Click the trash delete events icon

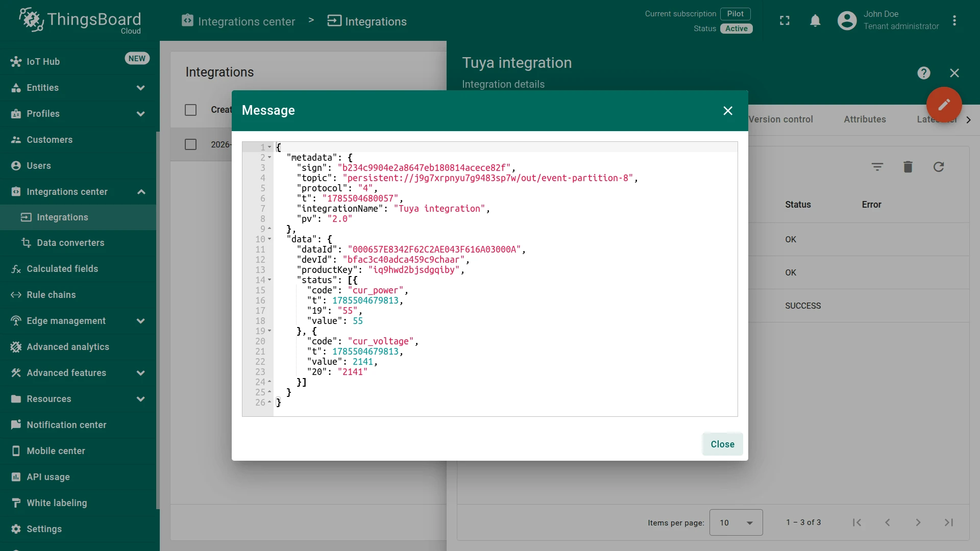click(x=908, y=167)
